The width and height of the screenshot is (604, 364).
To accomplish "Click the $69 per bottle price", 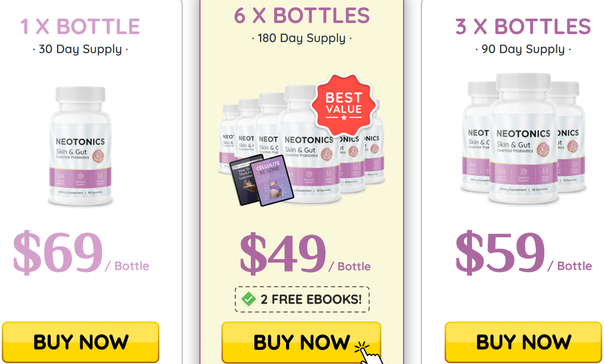I will tap(81, 252).
